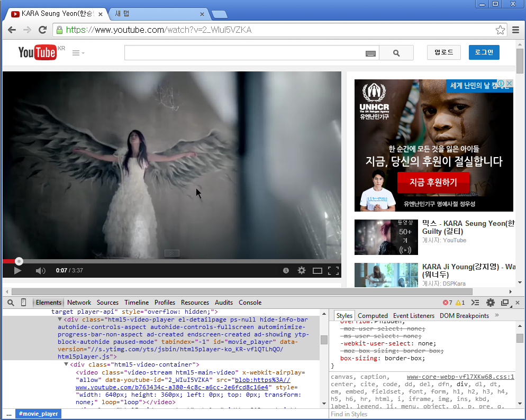
Task: Switch the video to fullscreen
Action: [x=333, y=270]
